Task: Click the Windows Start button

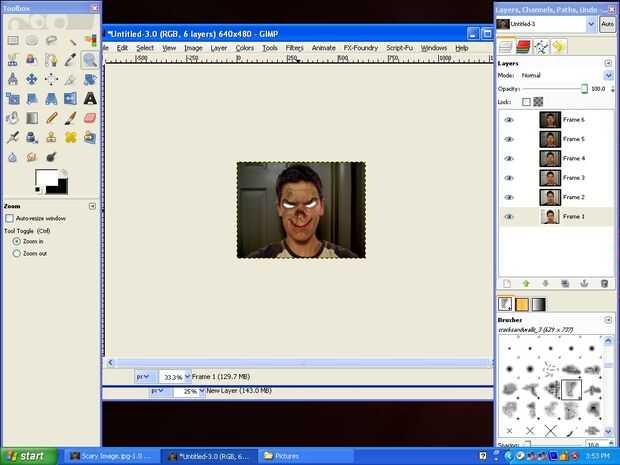Action: click(x=29, y=456)
